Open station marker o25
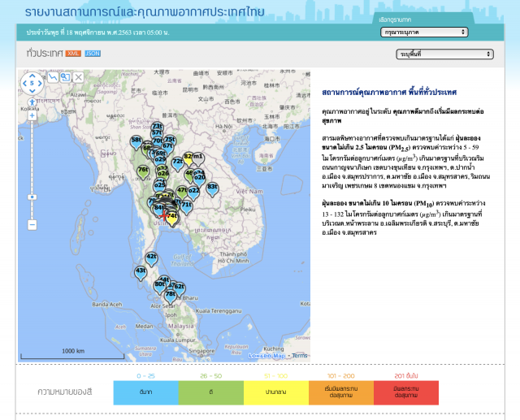Screen dimensions: 520x420 [x=159, y=186]
